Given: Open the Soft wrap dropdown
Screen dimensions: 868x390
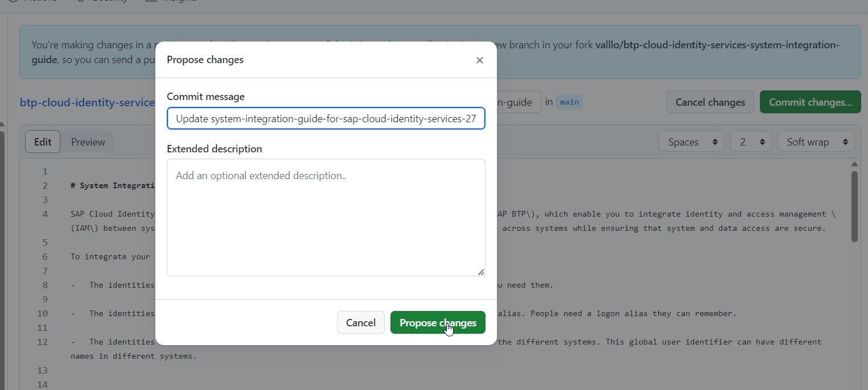Looking at the screenshot, I should [815, 142].
